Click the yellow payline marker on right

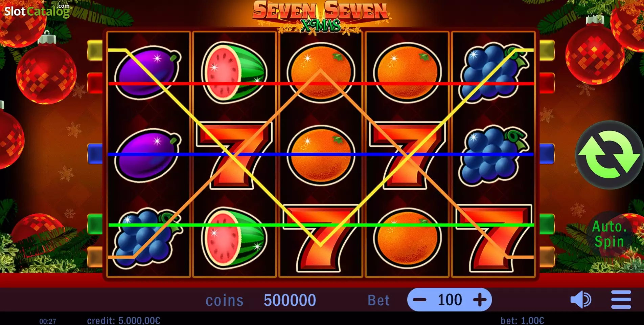pos(547,50)
